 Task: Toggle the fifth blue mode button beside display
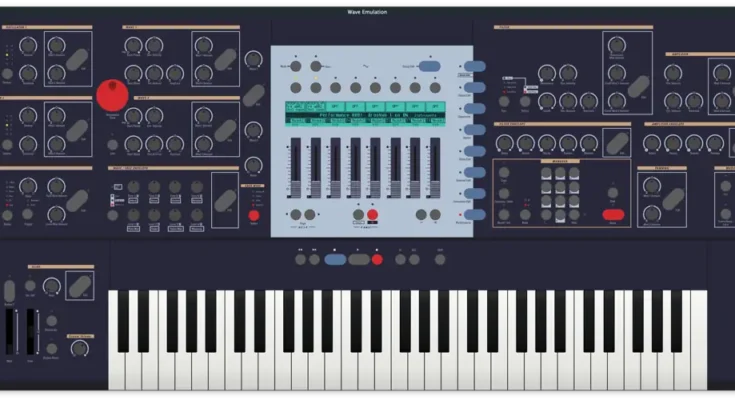pos(475,151)
